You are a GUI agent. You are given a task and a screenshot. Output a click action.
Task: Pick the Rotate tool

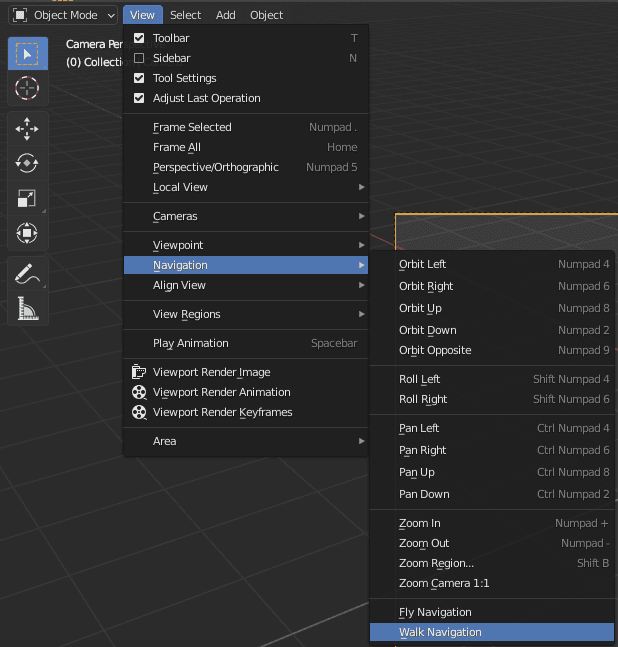28,164
